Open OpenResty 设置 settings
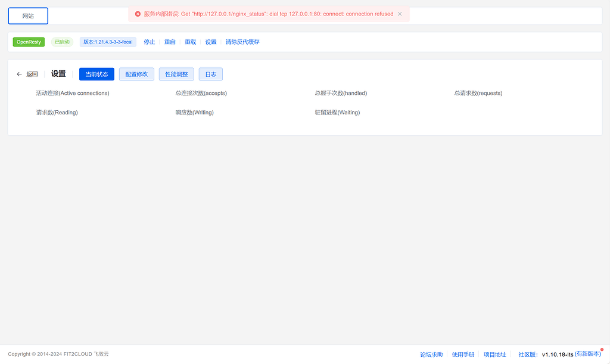Image resolution: width=610 pixels, height=364 pixels. coord(210,42)
